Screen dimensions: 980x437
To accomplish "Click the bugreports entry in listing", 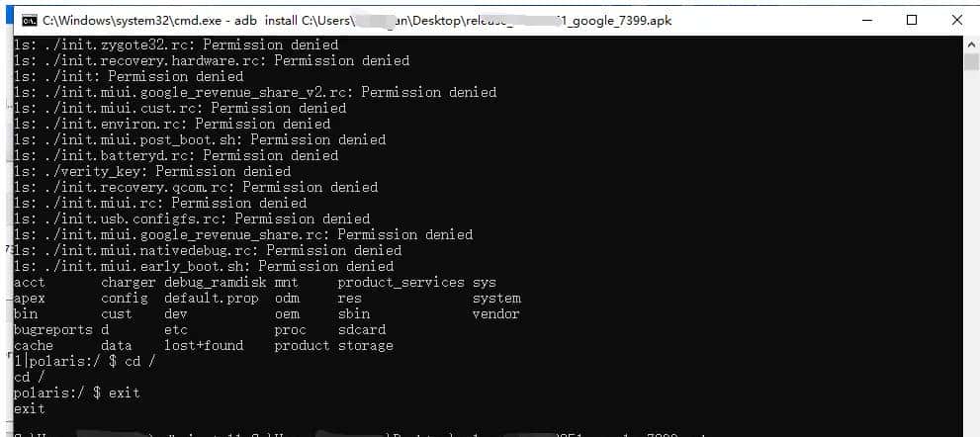I will tap(53, 329).
